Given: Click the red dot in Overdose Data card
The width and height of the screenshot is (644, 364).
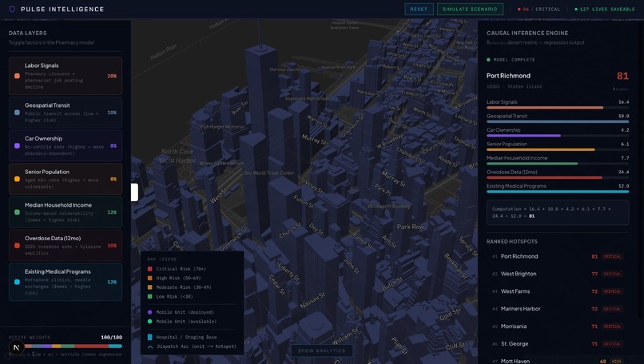Looking at the screenshot, I should (18, 245).
